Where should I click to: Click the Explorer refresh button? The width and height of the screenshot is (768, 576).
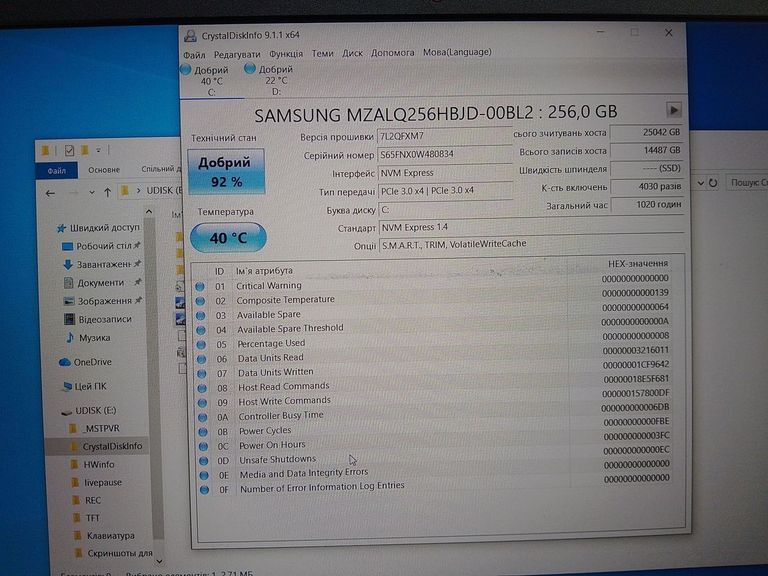click(x=713, y=183)
